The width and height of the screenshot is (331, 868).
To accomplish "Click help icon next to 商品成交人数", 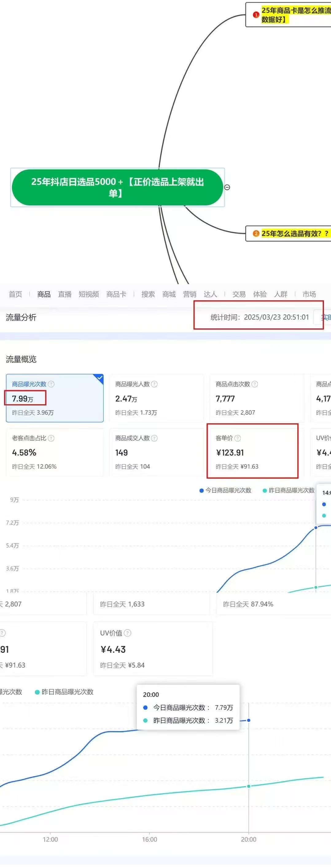I will tap(154, 438).
